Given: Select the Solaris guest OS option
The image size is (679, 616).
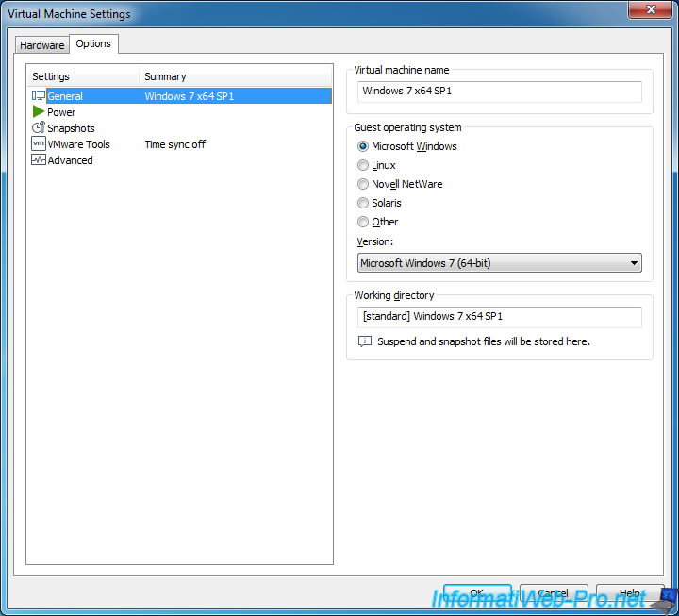Looking at the screenshot, I should 363,203.
